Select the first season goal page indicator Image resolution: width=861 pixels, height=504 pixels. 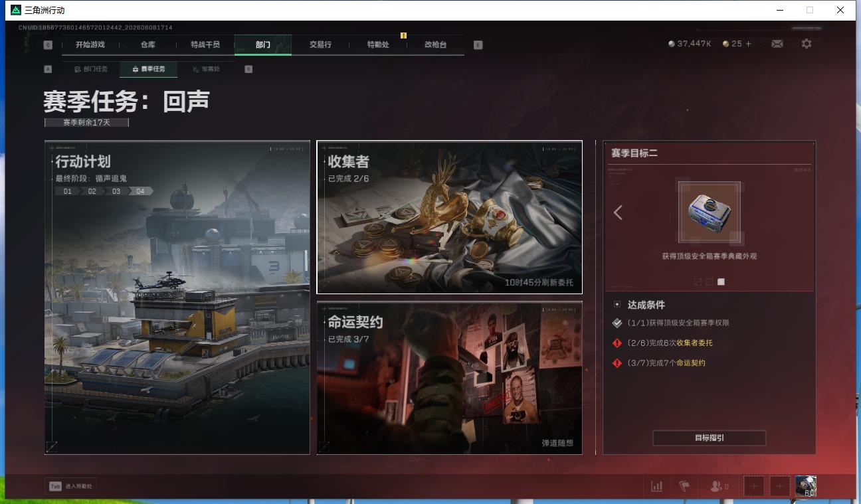pyautogui.click(x=698, y=282)
